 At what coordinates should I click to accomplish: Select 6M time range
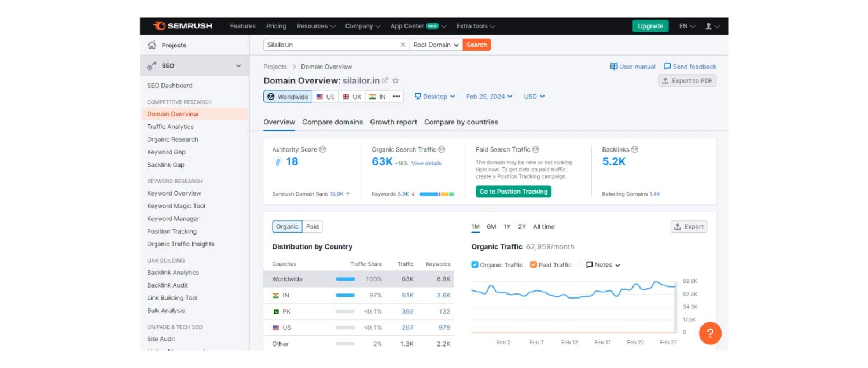[492, 227]
